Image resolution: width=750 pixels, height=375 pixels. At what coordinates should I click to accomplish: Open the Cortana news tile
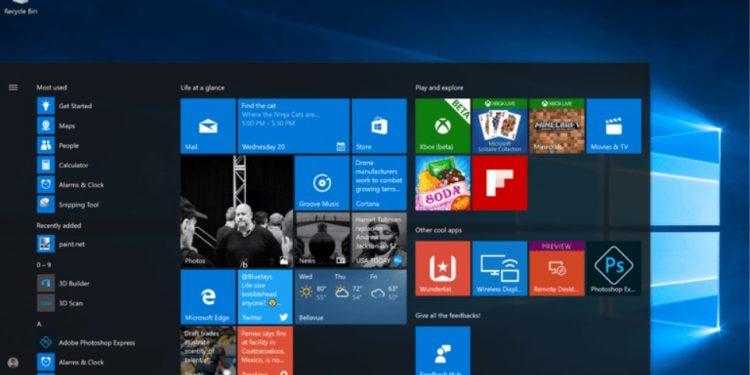click(x=379, y=183)
